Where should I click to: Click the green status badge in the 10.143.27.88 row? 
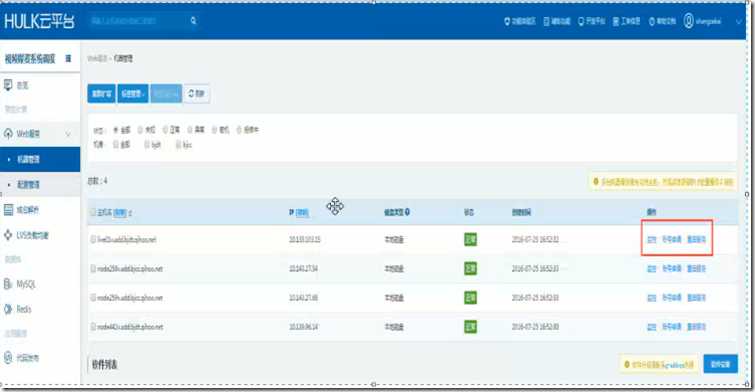point(470,298)
